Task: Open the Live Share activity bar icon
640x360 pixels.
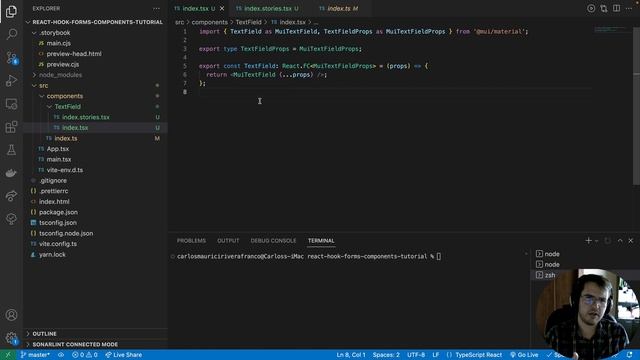Action: [11, 196]
